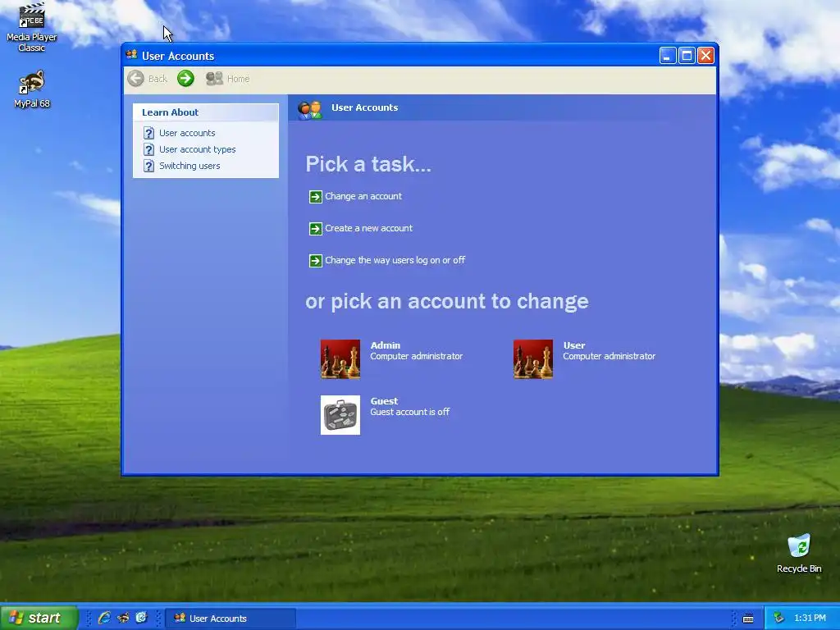Open the Start menu
This screenshot has width=840, height=630.
39,618
